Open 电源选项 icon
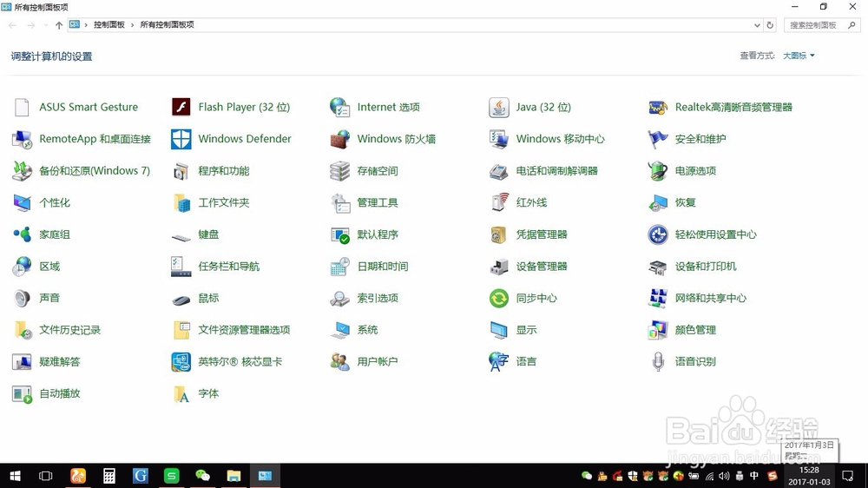Screen dimensions: 868x488 (x=658, y=170)
